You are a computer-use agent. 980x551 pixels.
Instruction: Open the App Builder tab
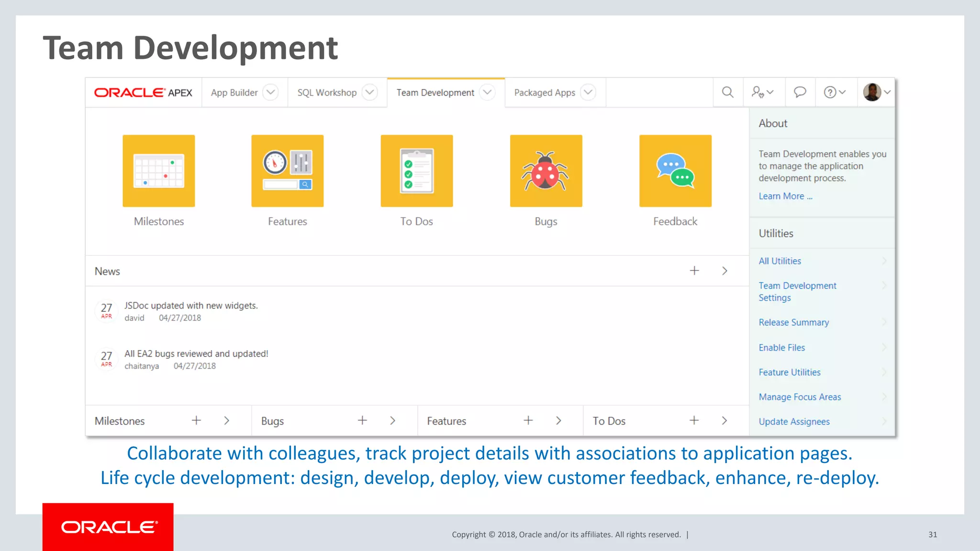pyautogui.click(x=234, y=92)
